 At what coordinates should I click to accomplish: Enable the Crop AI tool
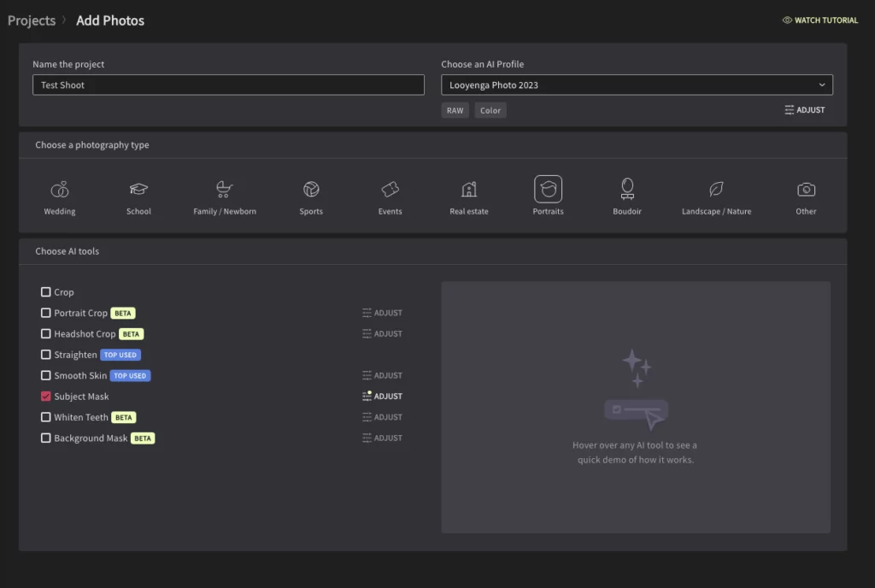point(45,292)
